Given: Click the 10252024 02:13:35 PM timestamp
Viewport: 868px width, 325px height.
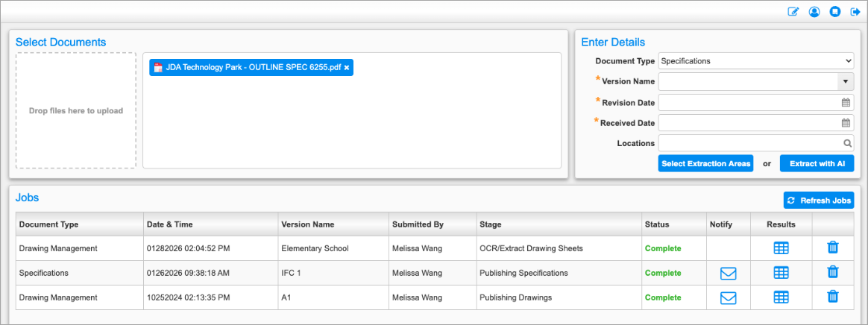Looking at the screenshot, I should click(188, 297).
